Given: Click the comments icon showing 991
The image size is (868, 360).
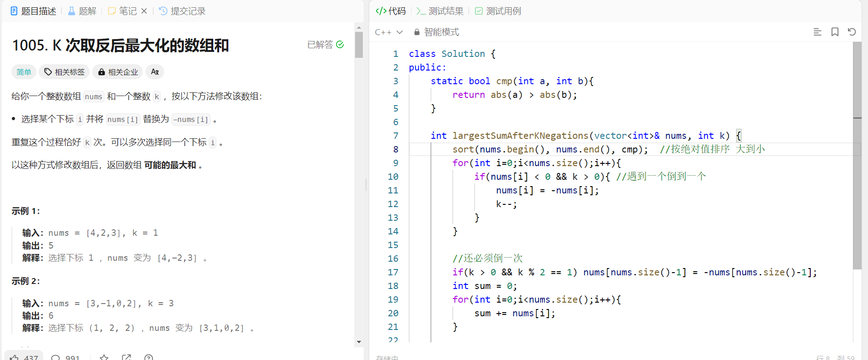Looking at the screenshot, I should point(65,357).
